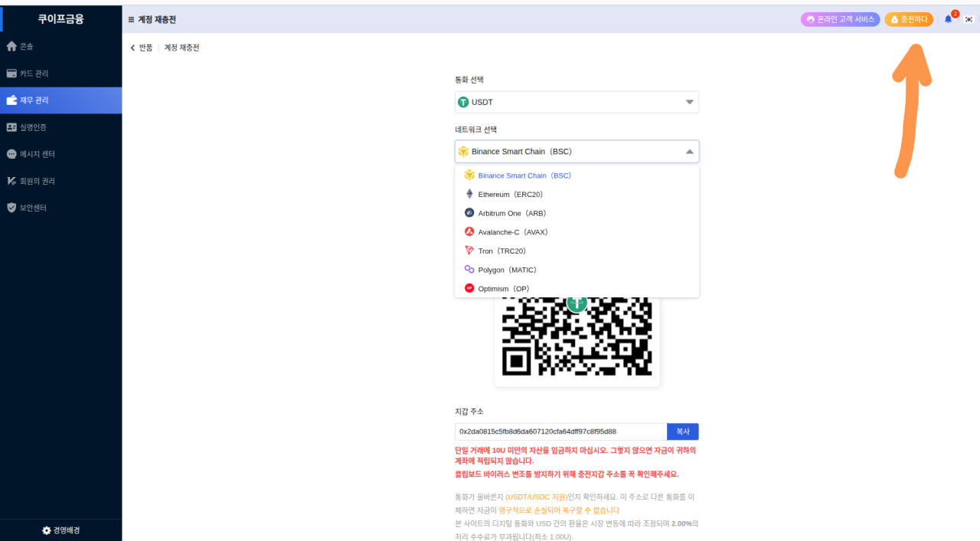Click the arrow of the USDT dropdown
The height and width of the screenshot is (541, 980).
(689, 102)
